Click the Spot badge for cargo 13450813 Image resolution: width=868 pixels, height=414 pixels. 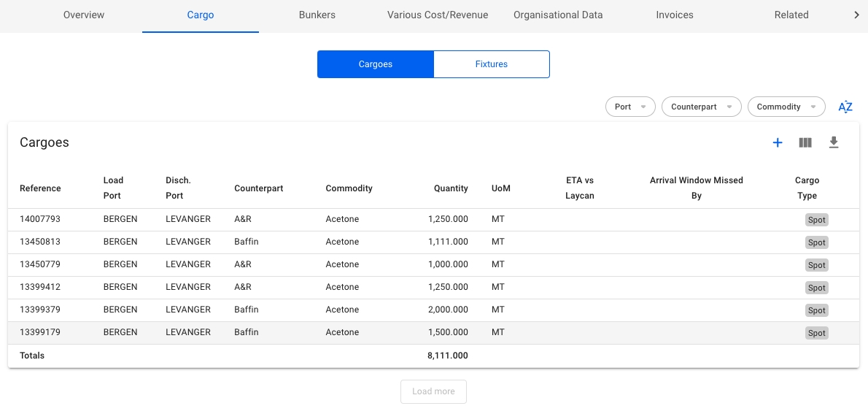tap(816, 242)
